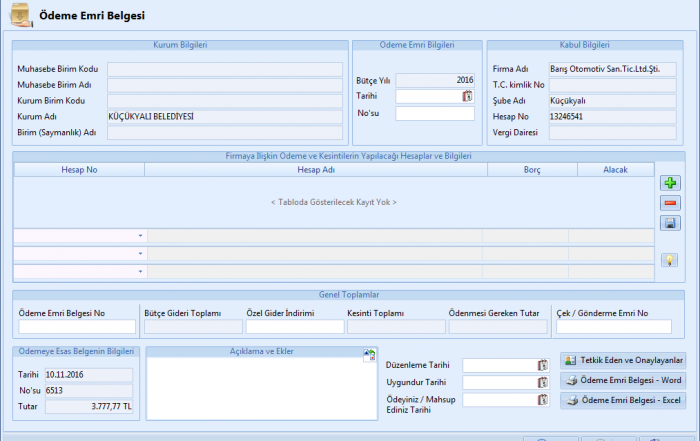The width and height of the screenshot is (700, 441).
Task: Open calendar picker for Ödeme Emri Tarihi
Action: pos(467,96)
